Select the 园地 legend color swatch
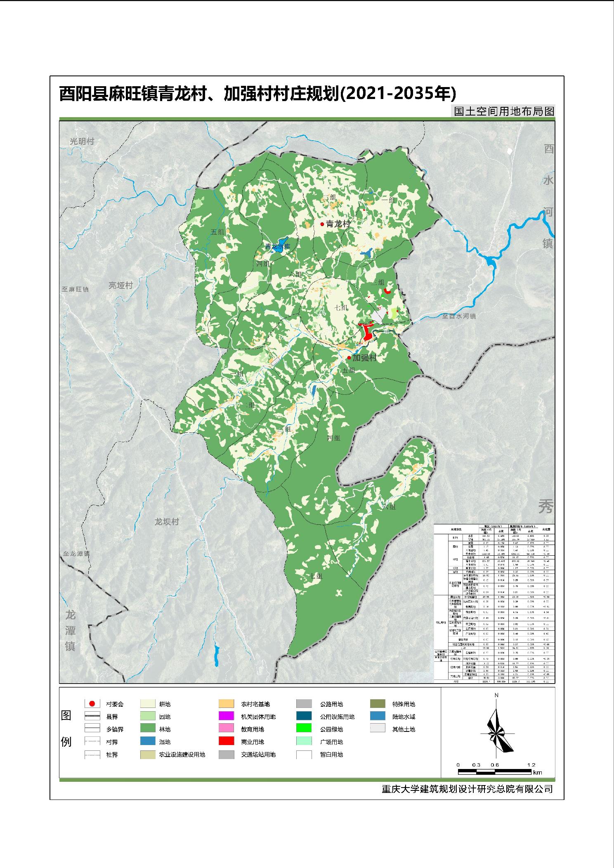This screenshot has width=614, height=868. [x=148, y=717]
